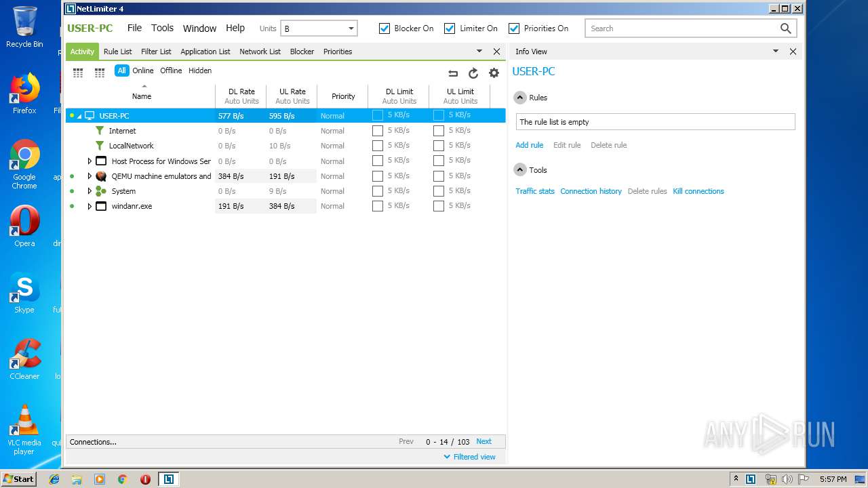
Task: Click Next in the connections pager
Action: coord(484,441)
